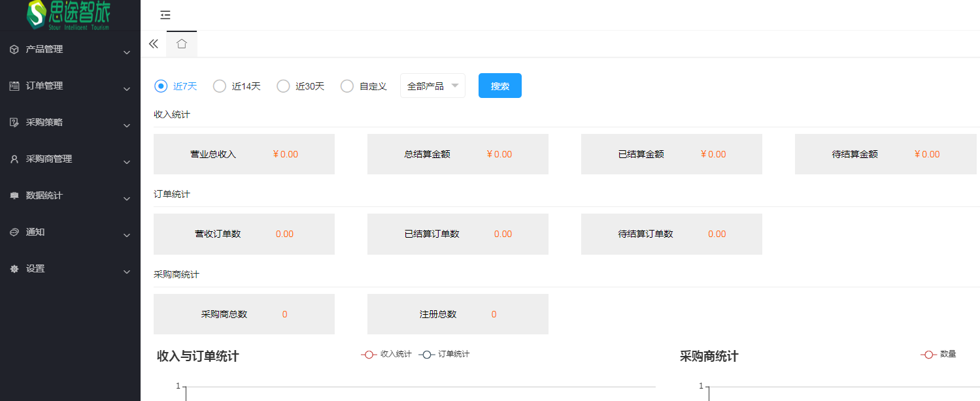
Task: Click the 思途智旅 logo
Action: [69, 15]
